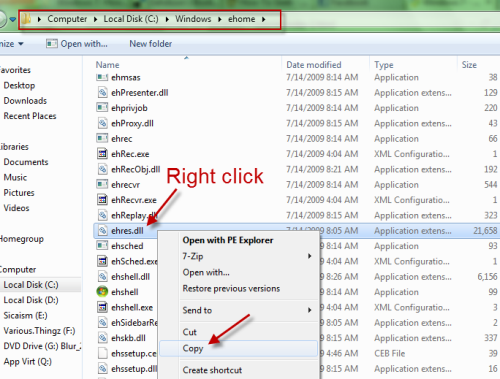Click the ehsched application icon
This screenshot has height=379, width=500.
(x=102, y=246)
